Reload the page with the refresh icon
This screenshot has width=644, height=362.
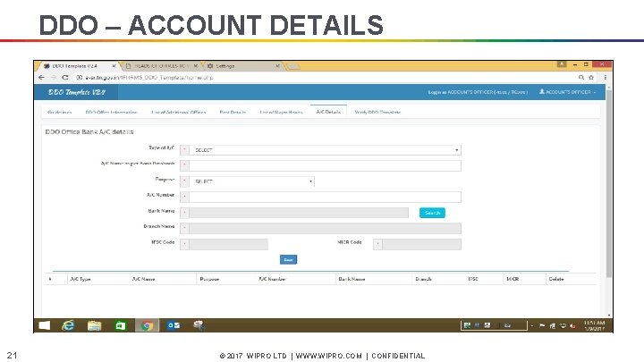[65, 77]
